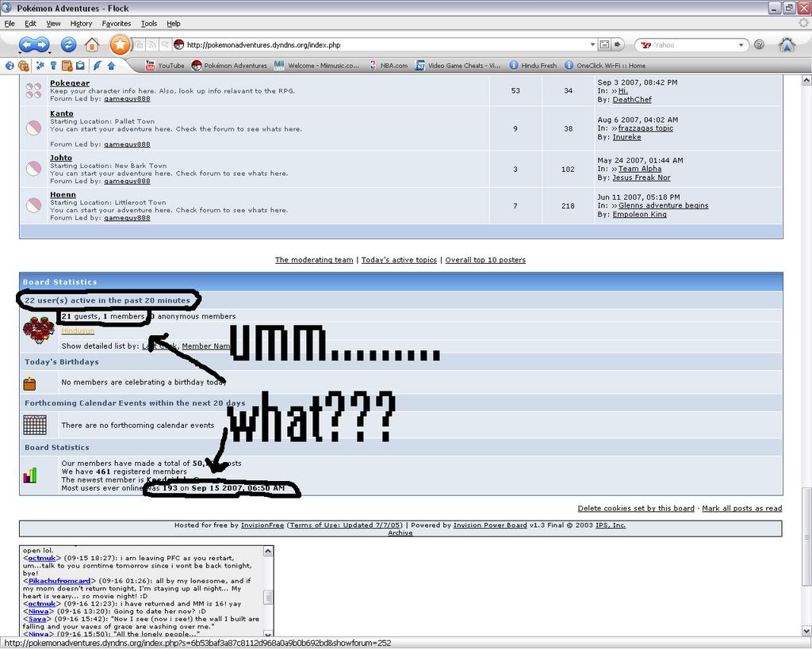The height and width of the screenshot is (649, 812).
Task: Open the NBA.com bookmark
Action: tap(388, 66)
